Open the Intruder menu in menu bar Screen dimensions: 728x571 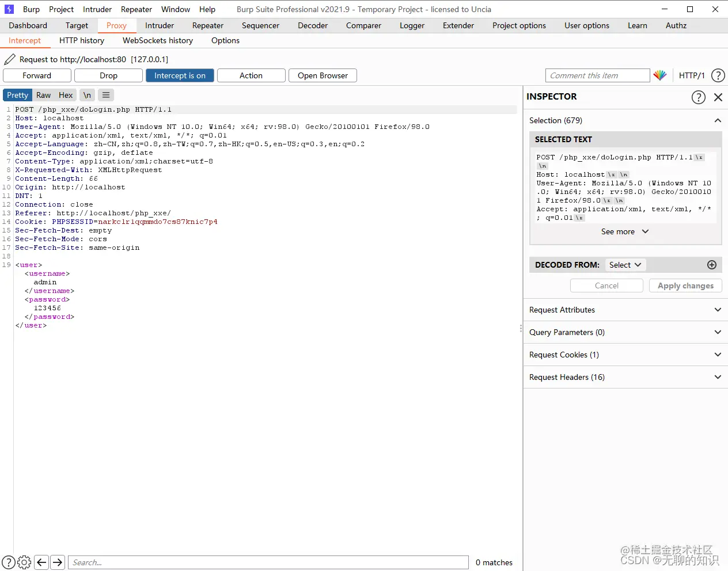point(97,9)
